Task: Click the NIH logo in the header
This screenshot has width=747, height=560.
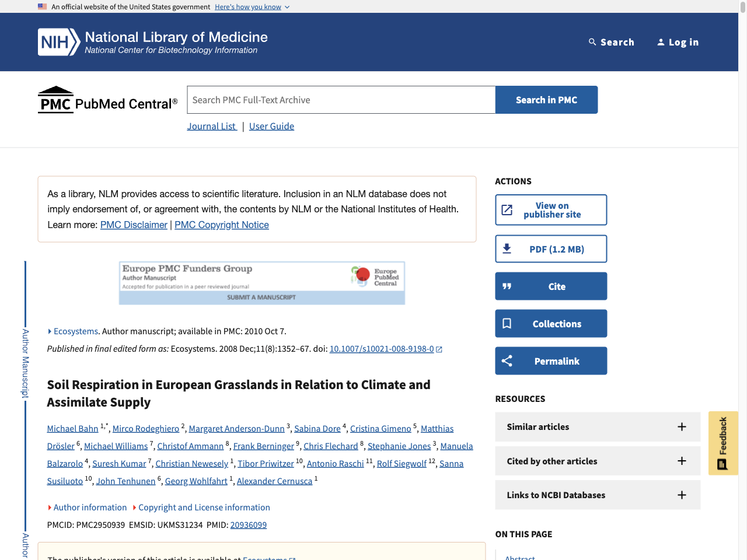Action: [59, 42]
